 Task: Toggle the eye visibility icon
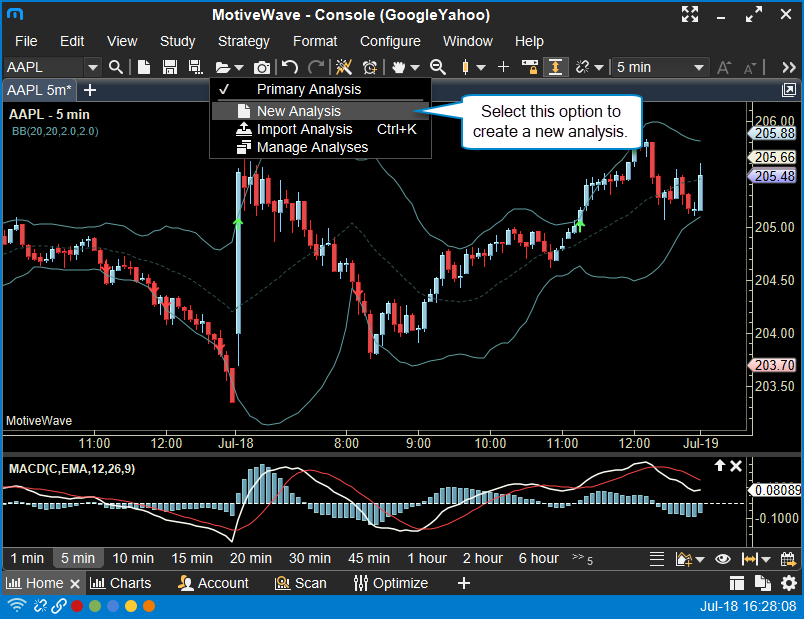pos(722,559)
